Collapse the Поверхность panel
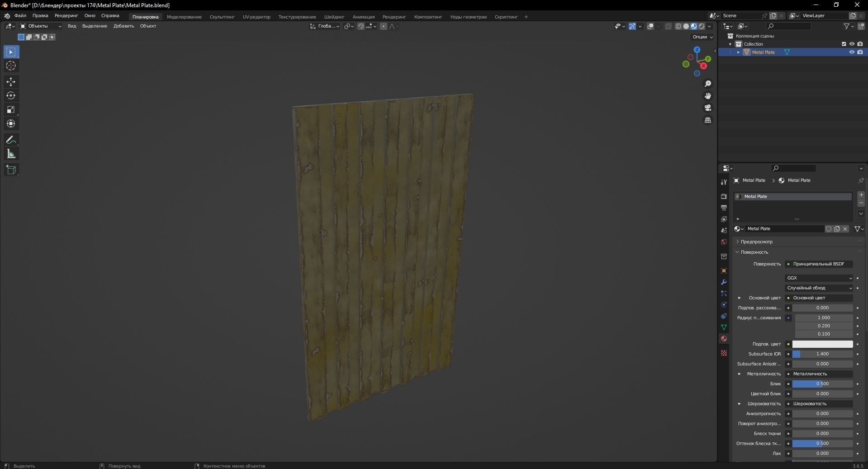868x469 pixels. [x=737, y=252]
